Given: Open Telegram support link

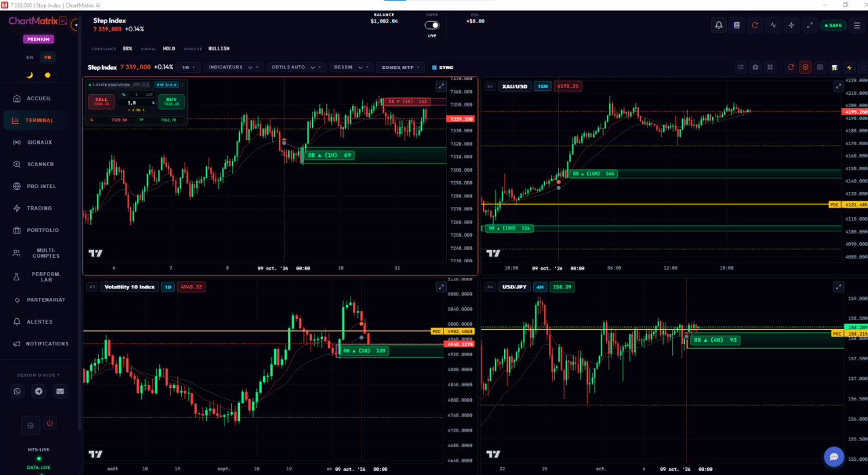Looking at the screenshot, I should (x=39, y=391).
